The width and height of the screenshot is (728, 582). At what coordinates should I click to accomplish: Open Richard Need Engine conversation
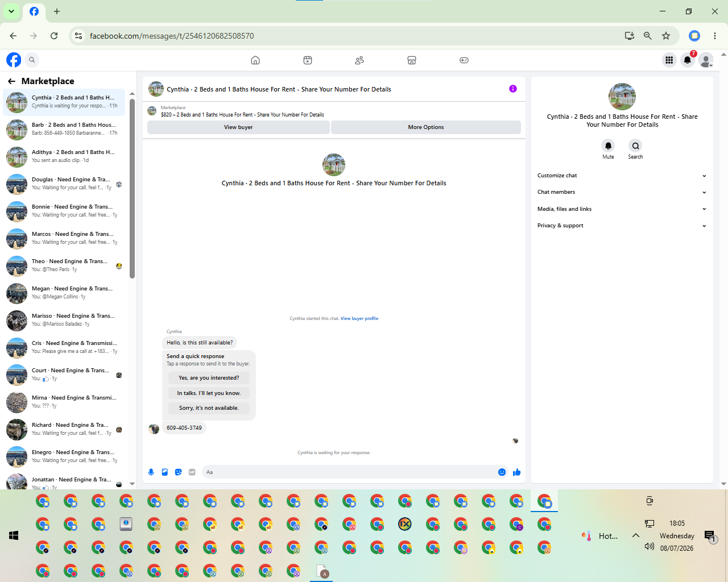pyautogui.click(x=64, y=430)
